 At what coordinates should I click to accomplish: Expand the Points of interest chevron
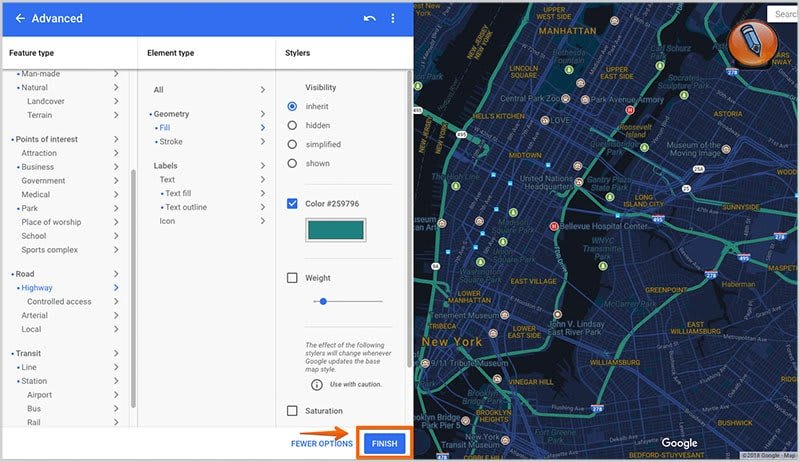(x=116, y=139)
